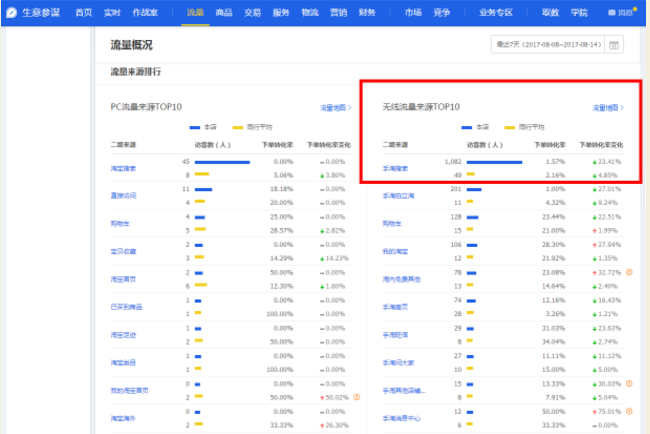Go to 首页 in the top navigation
650x434 pixels.
click(x=83, y=12)
